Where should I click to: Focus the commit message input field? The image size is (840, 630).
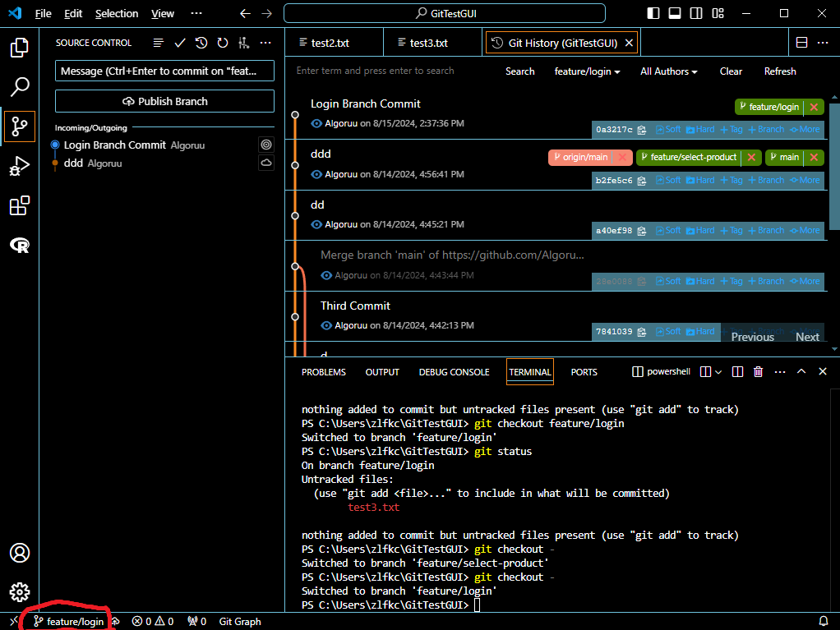tap(165, 71)
